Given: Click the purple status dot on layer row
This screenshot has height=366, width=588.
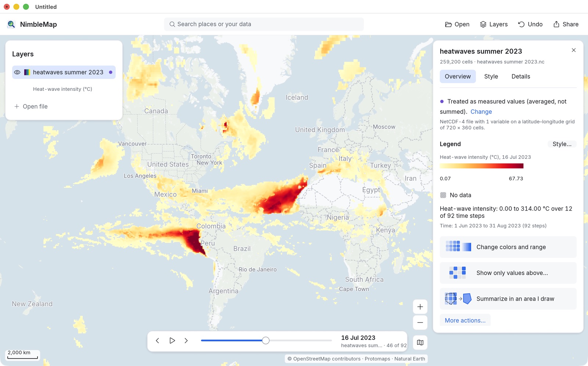Looking at the screenshot, I should coord(111,72).
